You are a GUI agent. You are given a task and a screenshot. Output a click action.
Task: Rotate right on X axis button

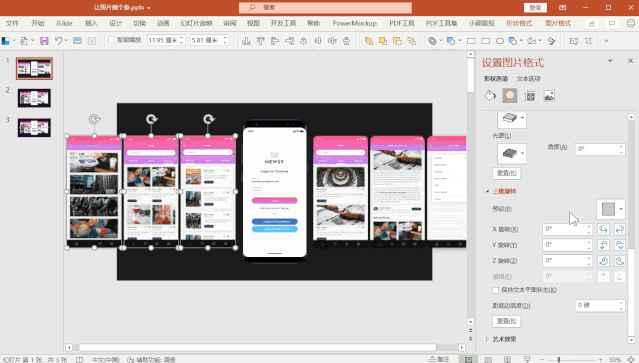click(619, 229)
